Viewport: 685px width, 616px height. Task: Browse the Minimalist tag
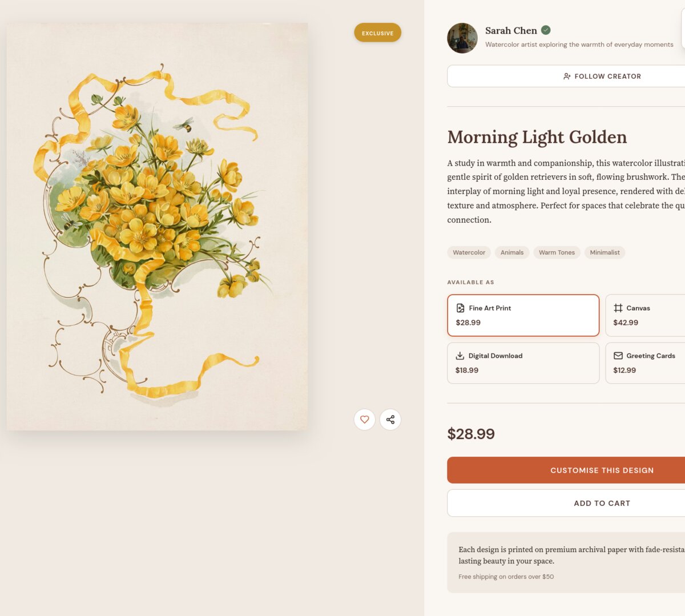(605, 252)
